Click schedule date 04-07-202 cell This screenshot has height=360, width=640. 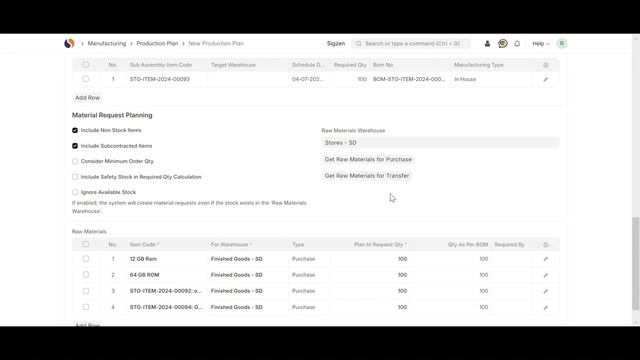coord(309,79)
